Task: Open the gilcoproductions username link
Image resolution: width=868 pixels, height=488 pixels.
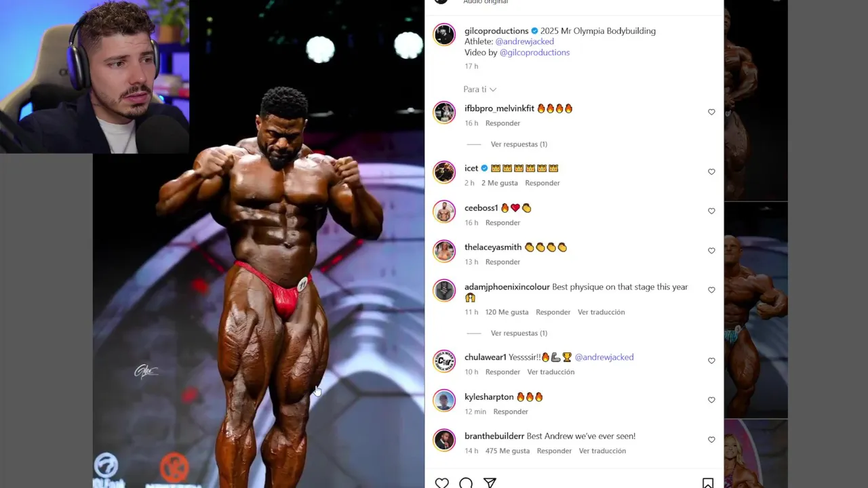Action: point(496,30)
